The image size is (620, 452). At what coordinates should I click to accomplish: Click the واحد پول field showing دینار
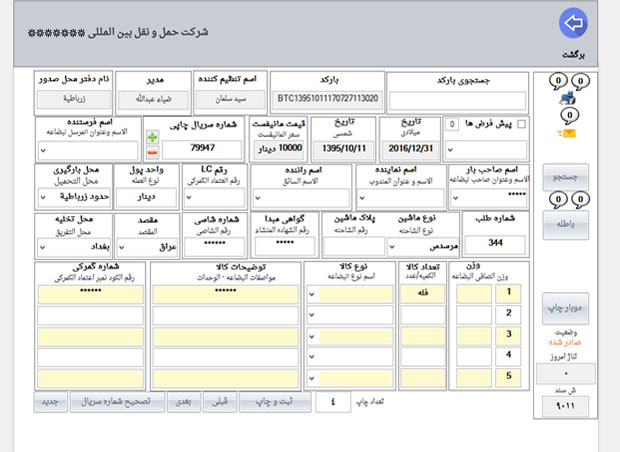pos(146,197)
